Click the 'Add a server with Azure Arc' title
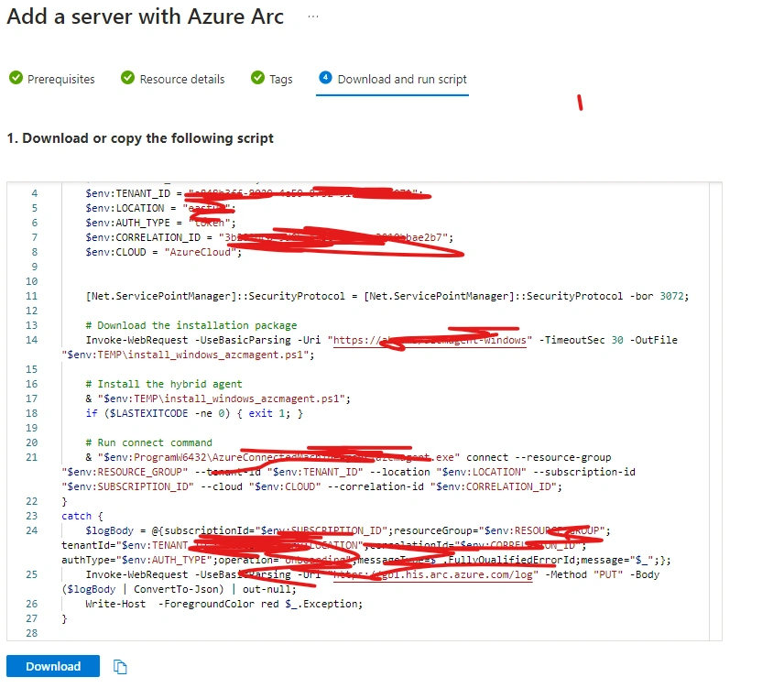The image size is (784, 688). coord(145,16)
